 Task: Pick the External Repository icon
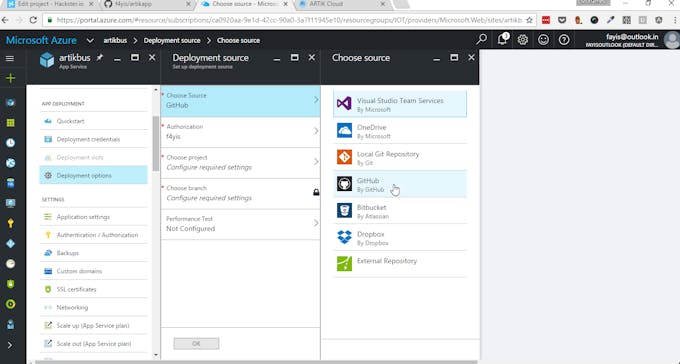[x=344, y=264]
